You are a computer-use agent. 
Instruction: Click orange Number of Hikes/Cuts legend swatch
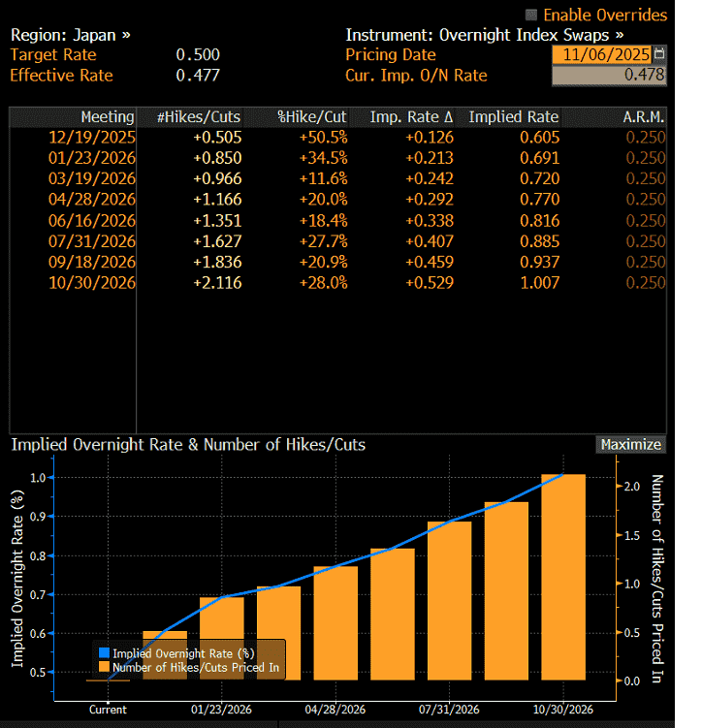pyautogui.click(x=103, y=667)
